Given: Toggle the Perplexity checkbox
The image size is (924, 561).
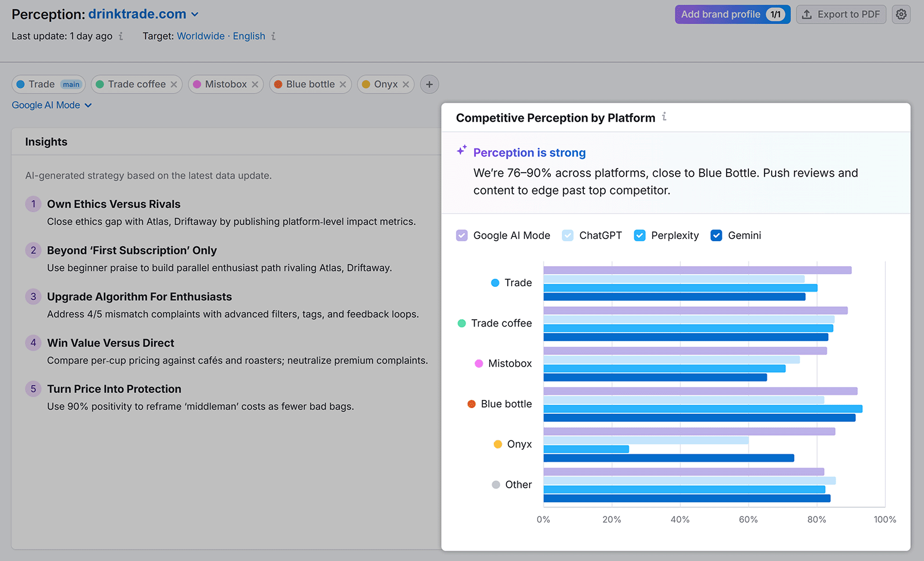Looking at the screenshot, I should (x=639, y=235).
